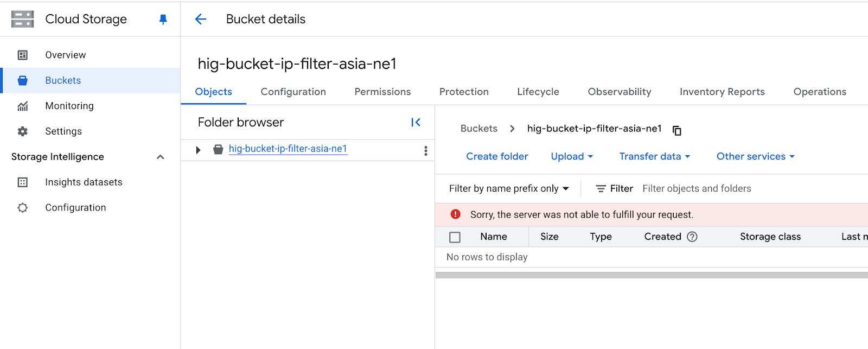
Task: Click the Monitoring chart icon in the sidebar
Action: [23, 106]
